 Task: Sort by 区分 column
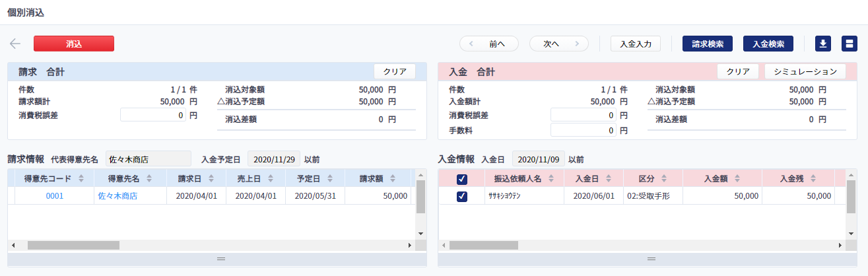(x=653, y=178)
